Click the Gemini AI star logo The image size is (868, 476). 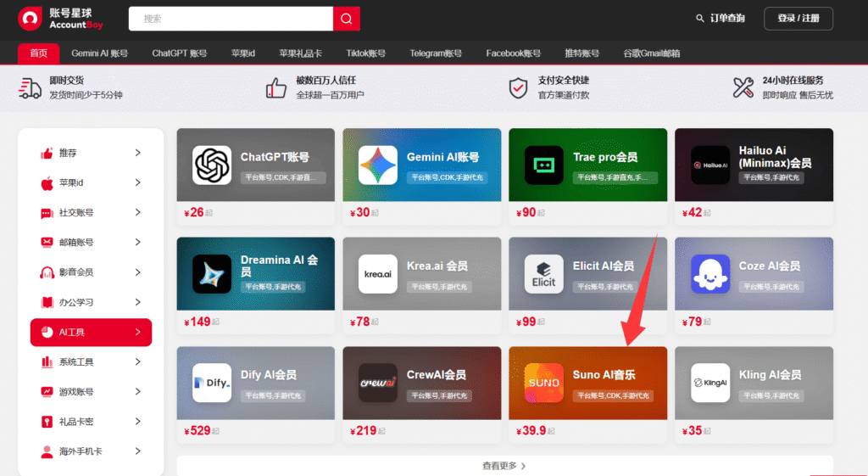tap(378, 165)
